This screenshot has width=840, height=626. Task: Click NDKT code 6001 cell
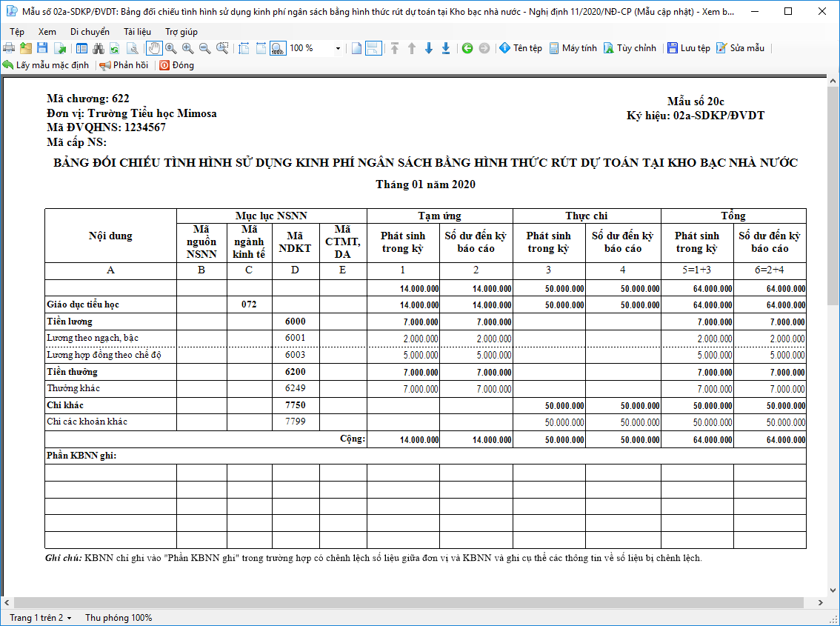tap(296, 339)
